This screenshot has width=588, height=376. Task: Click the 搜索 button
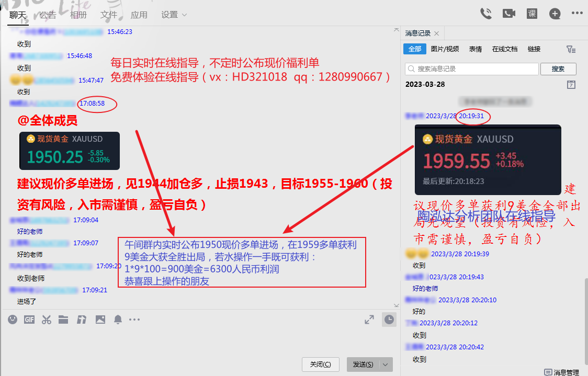(x=558, y=69)
